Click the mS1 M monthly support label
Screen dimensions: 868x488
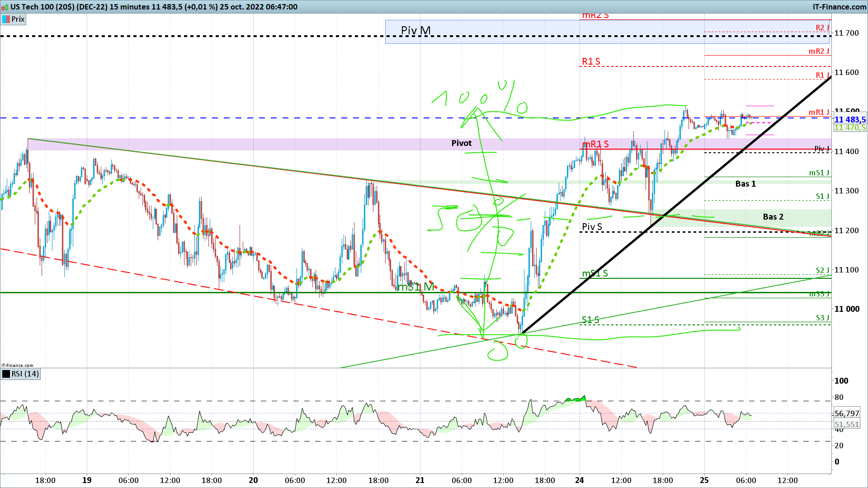tap(415, 286)
